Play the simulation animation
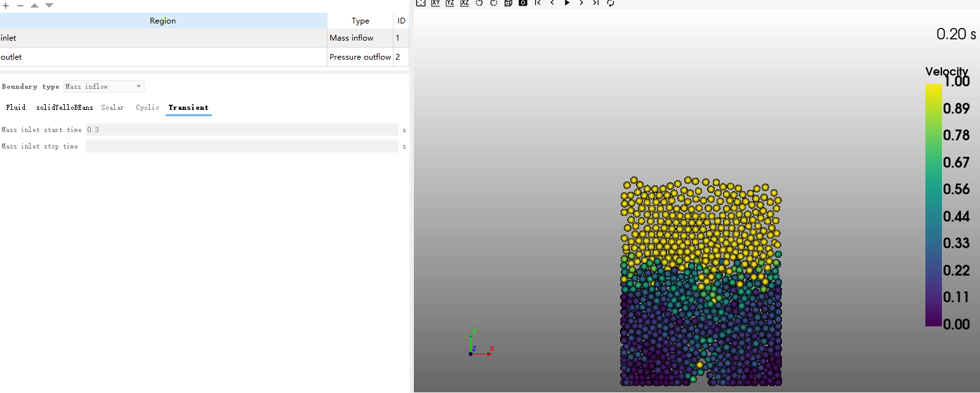The image size is (980, 393). click(x=567, y=3)
